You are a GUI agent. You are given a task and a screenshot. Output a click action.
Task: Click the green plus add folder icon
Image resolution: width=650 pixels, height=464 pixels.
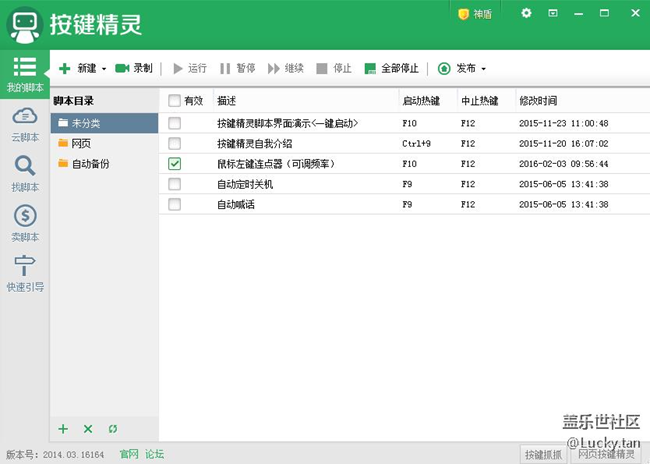(63, 429)
